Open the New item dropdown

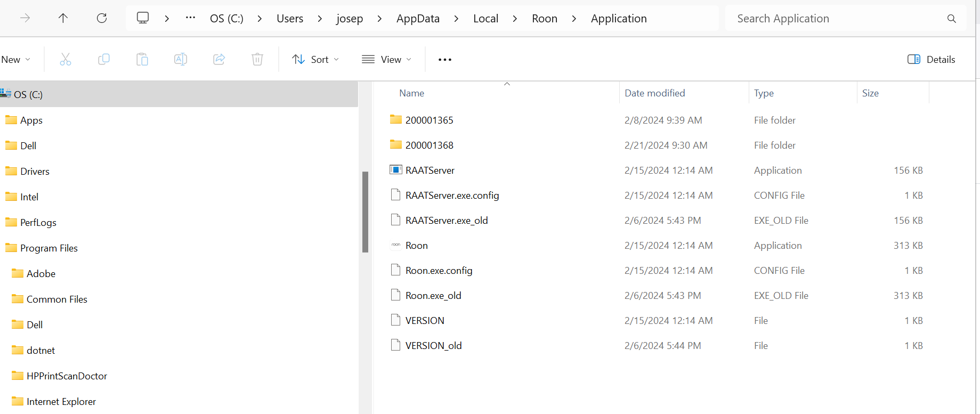(x=15, y=60)
